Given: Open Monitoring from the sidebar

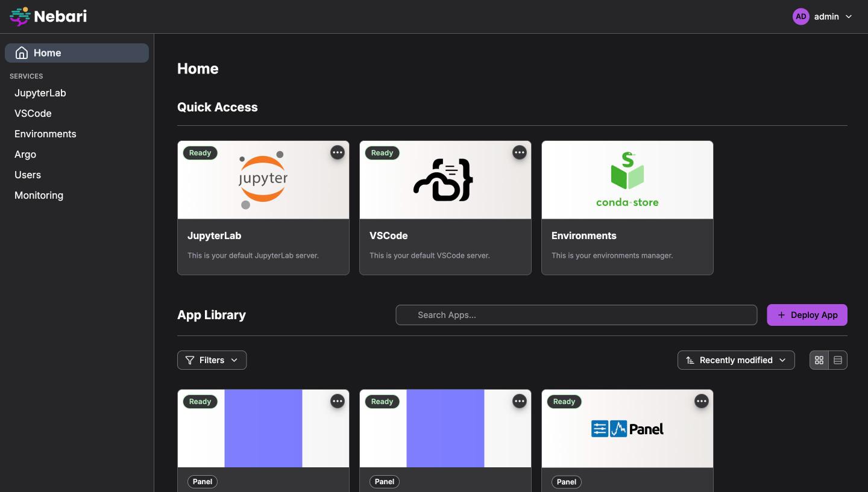Looking at the screenshot, I should pos(39,195).
